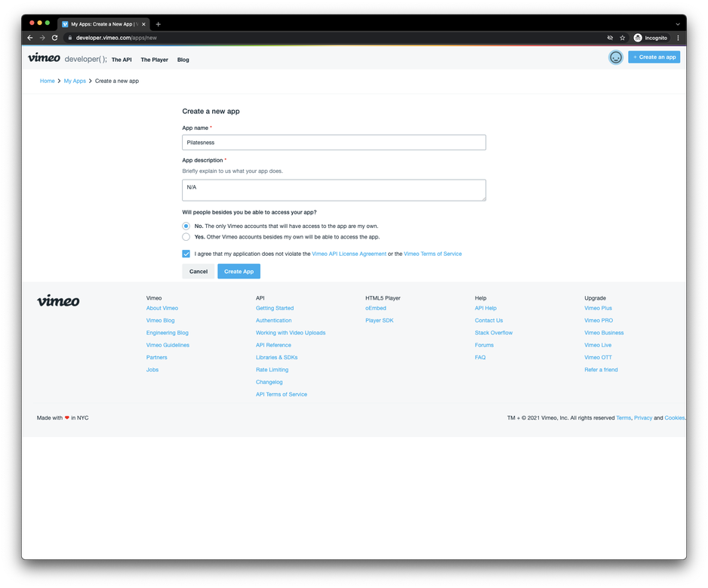
Task: Open The API menu item
Action: click(122, 60)
